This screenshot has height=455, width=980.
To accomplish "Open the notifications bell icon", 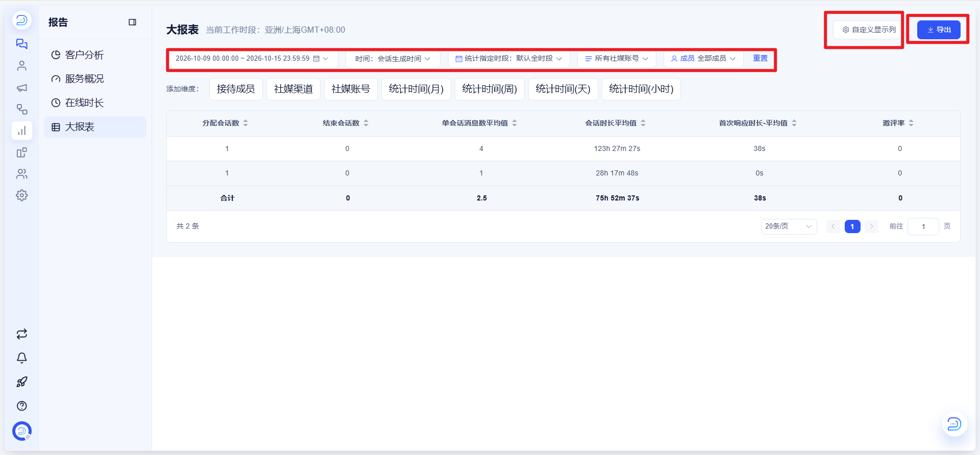I will (21, 358).
